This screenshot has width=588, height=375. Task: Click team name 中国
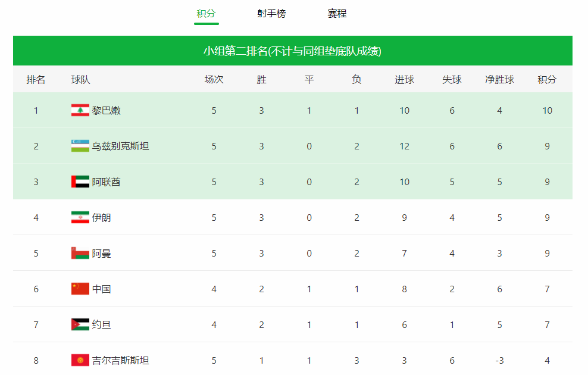pyautogui.click(x=101, y=289)
